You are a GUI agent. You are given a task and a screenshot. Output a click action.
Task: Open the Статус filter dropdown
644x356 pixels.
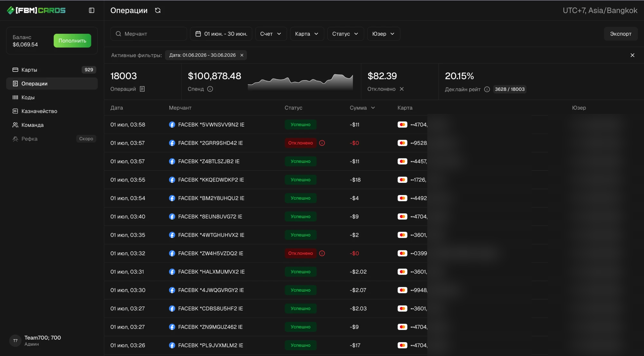point(346,34)
